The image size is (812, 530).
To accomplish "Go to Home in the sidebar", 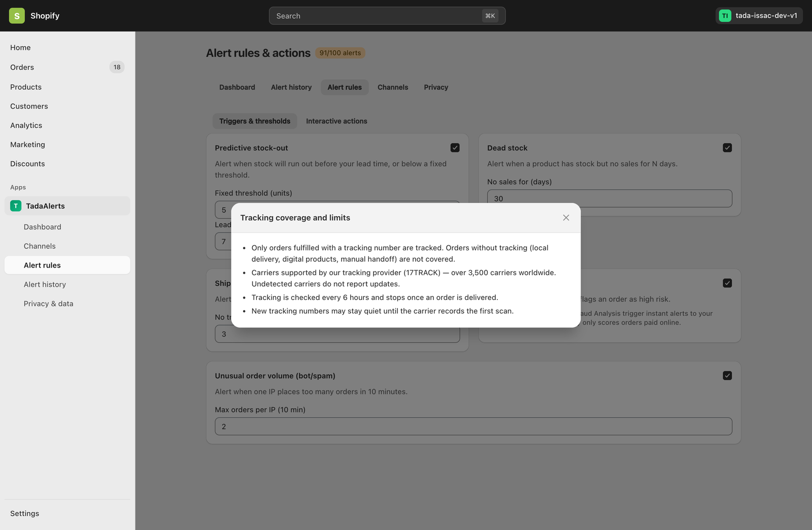I will click(x=67, y=48).
